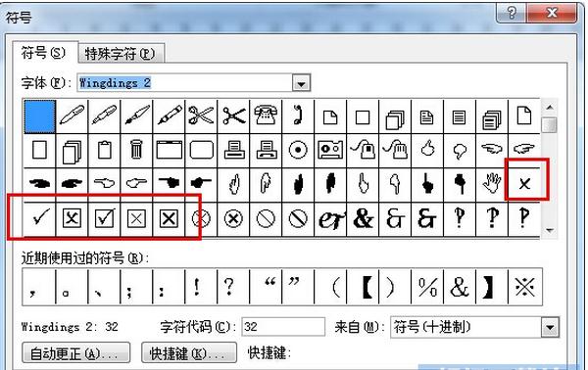588x370 pixels.
Task: Choose the window frame symbol
Action: (x=169, y=151)
